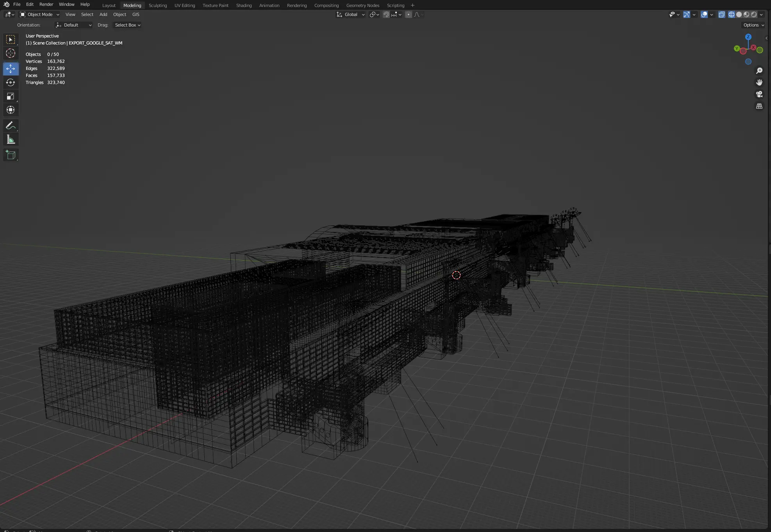Open snapping options dropdown
Viewport: 771px width, 532px height.
396,14
